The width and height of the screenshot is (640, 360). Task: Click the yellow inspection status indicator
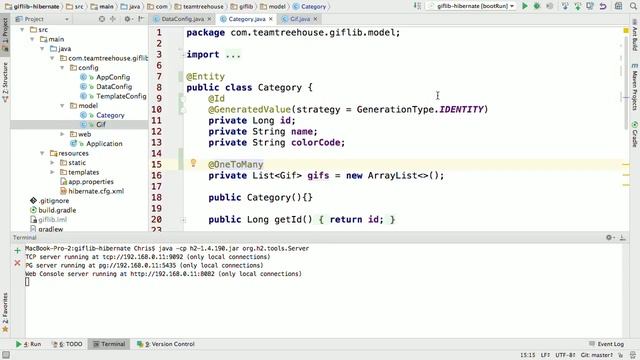tap(626, 31)
